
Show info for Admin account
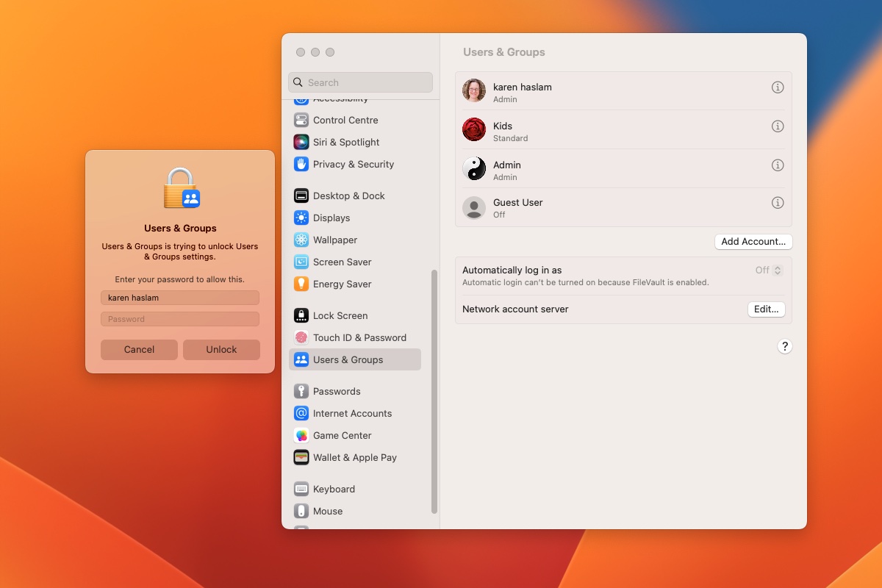[778, 165]
